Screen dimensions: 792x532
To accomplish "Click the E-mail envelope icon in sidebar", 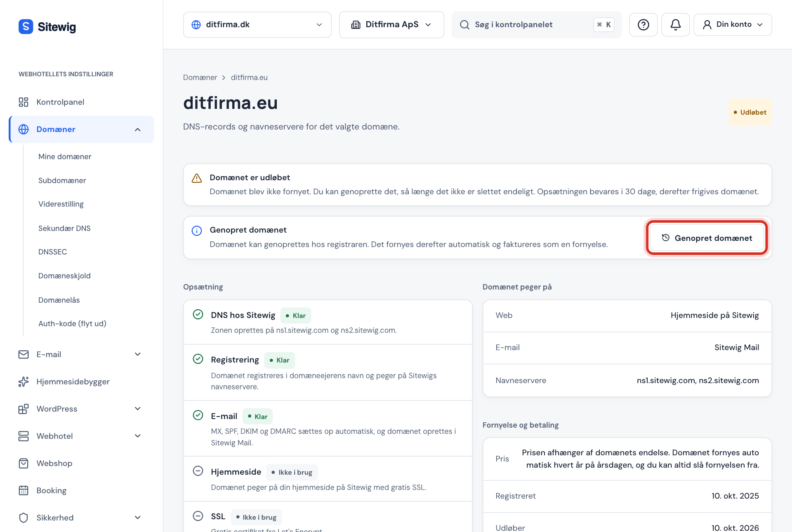I will (x=24, y=354).
